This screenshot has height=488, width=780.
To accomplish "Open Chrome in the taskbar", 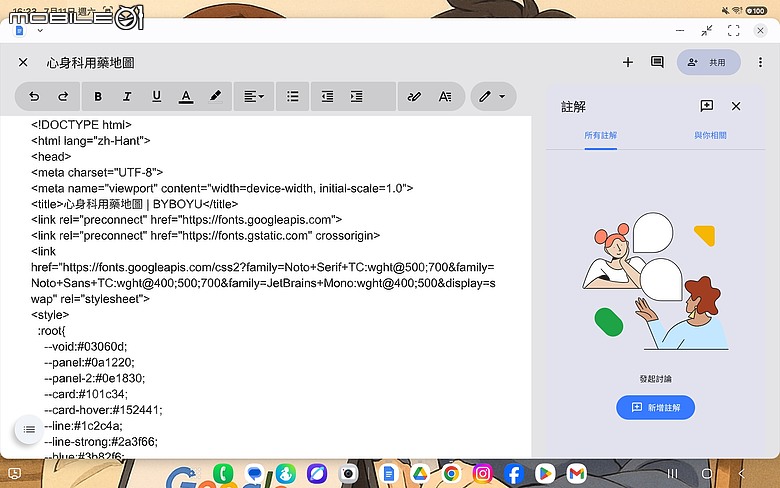I will click(x=451, y=474).
